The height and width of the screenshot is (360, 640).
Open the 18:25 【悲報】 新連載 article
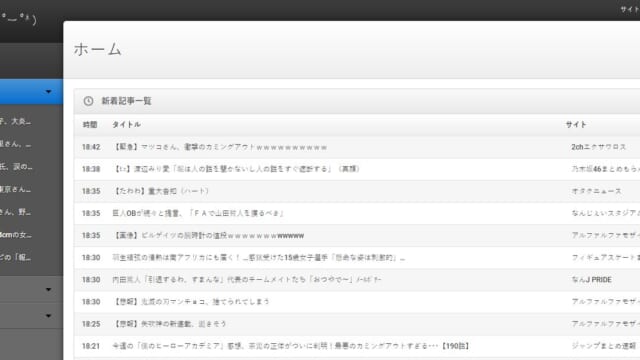click(169, 324)
